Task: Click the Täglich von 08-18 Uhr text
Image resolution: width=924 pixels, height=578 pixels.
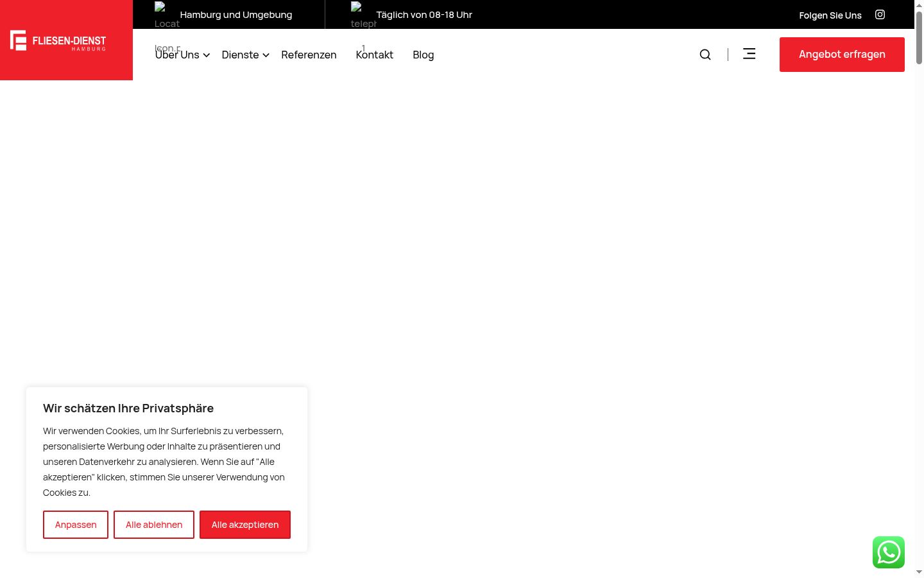Action: [424, 15]
